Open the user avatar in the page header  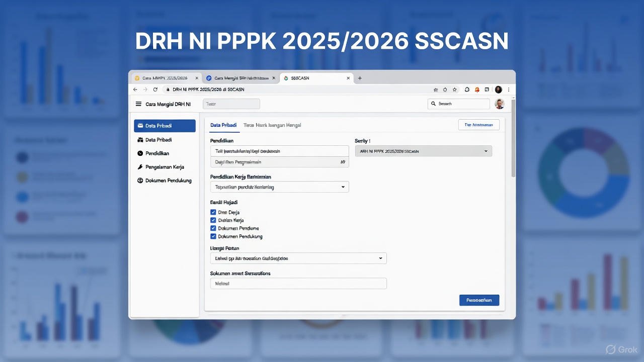click(x=500, y=104)
